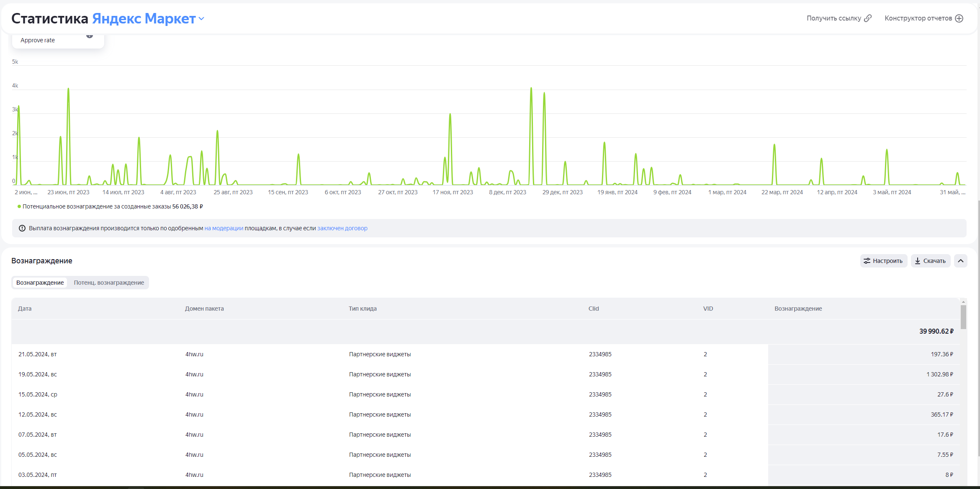Select the Вознаграждение tab

click(40, 283)
